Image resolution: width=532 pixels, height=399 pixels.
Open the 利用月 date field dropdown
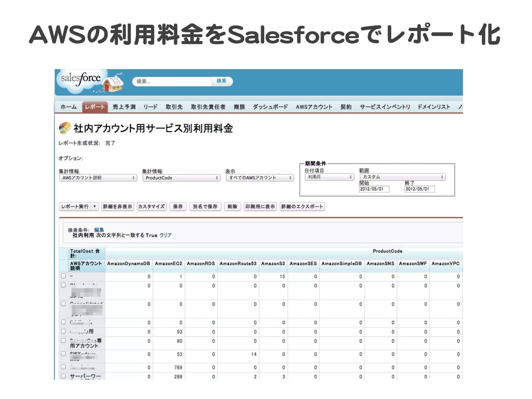point(329,177)
